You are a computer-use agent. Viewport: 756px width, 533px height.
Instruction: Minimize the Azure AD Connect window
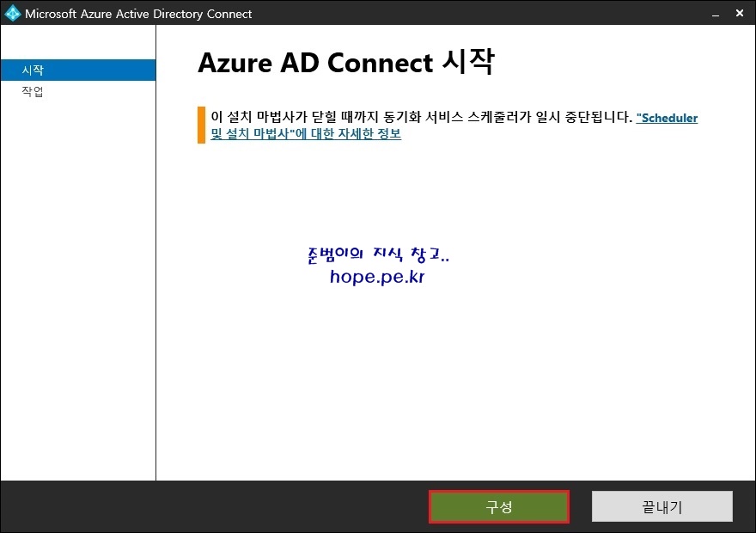(x=716, y=14)
